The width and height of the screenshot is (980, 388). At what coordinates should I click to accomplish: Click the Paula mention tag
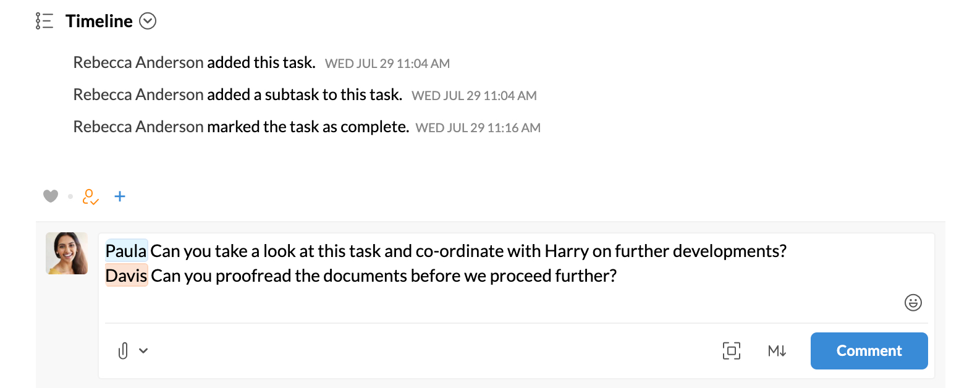click(126, 251)
